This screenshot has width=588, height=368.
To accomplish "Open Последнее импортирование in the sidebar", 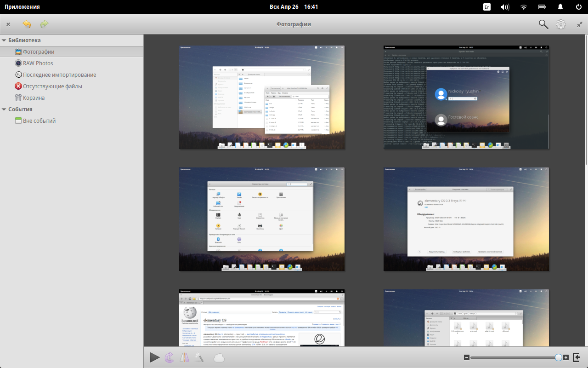I will coord(59,75).
